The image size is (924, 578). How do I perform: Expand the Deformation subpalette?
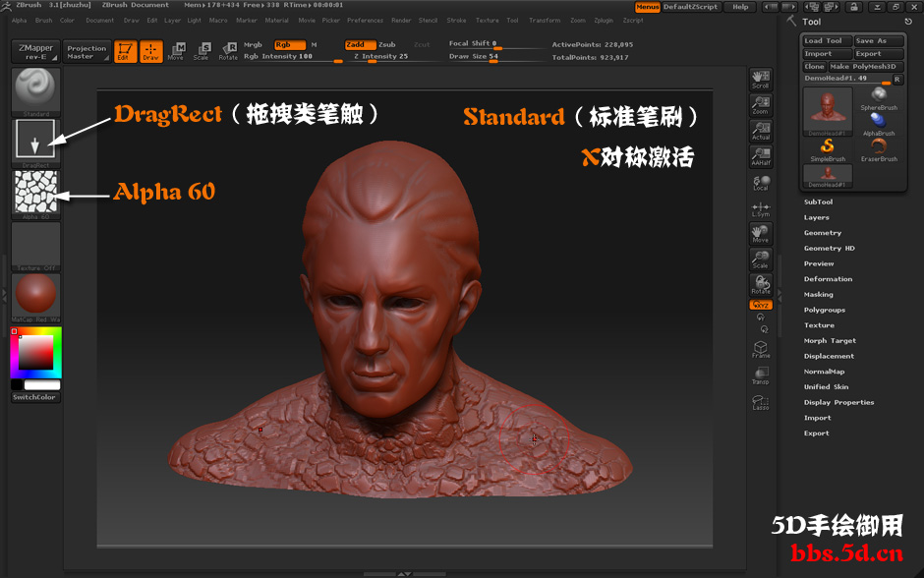pos(828,279)
